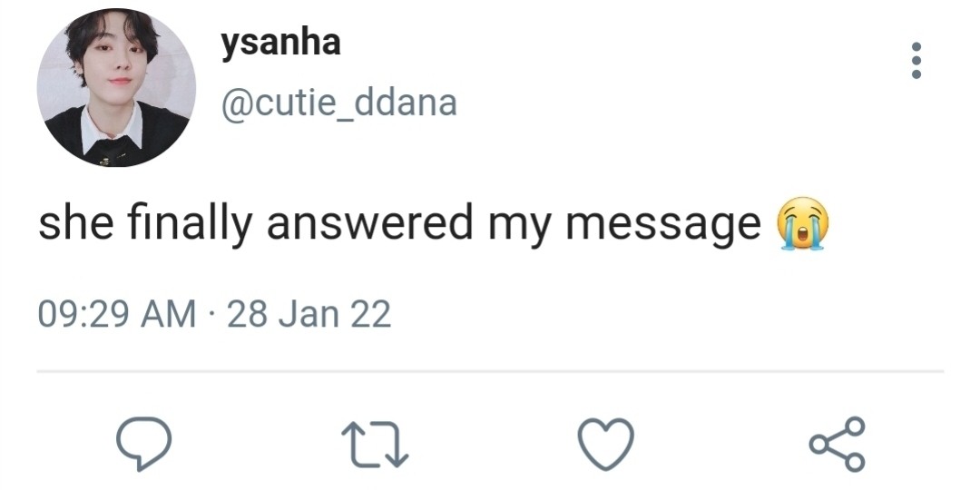The height and width of the screenshot is (490, 980).
Task: Retweet this post using the arrows icon
Action: (x=375, y=444)
